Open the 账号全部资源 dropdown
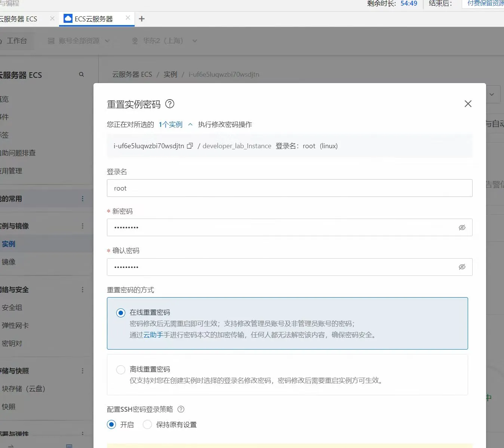The height and width of the screenshot is (448, 504). click(79, 41)
